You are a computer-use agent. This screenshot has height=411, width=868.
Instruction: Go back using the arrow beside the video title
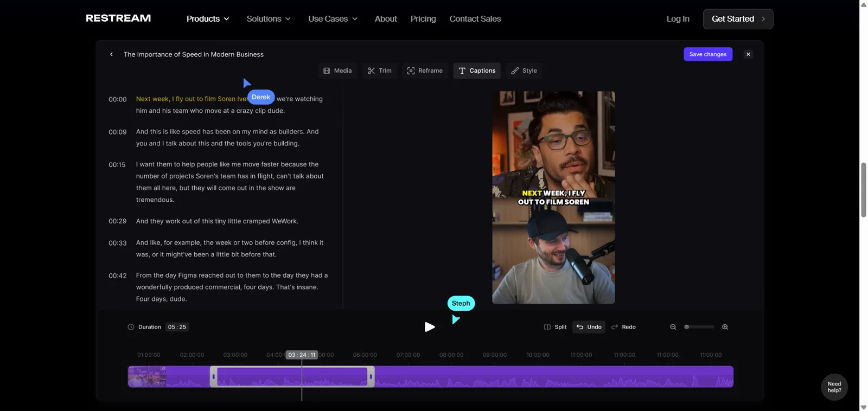(111, 54)
